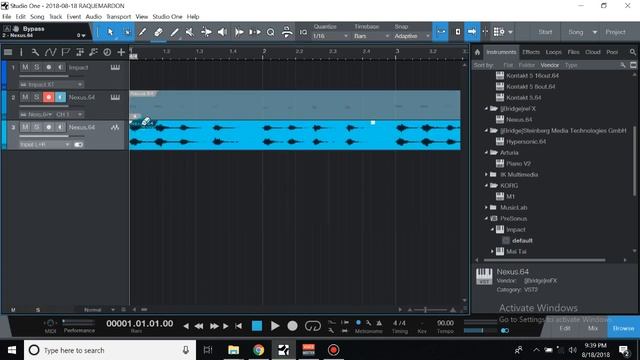Collapse the Arturia vendor folder
This screenshot has height=360, width=640.
pos(487,152)
